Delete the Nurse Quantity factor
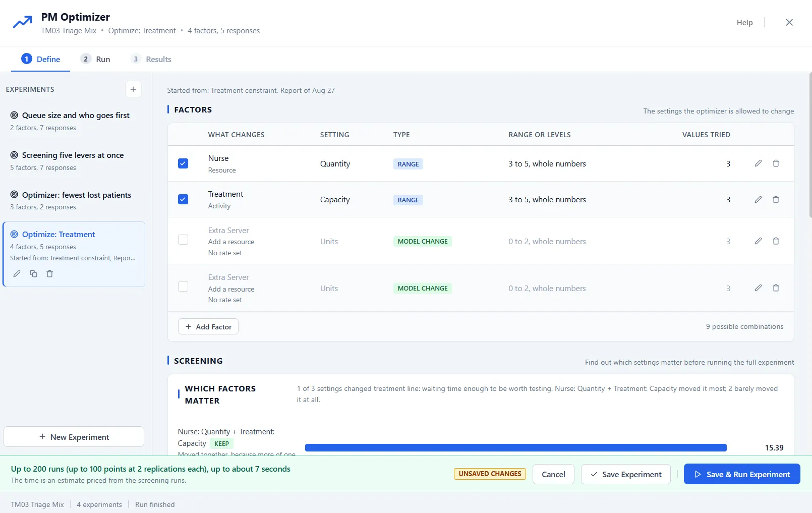 click(x=776, y=163)
